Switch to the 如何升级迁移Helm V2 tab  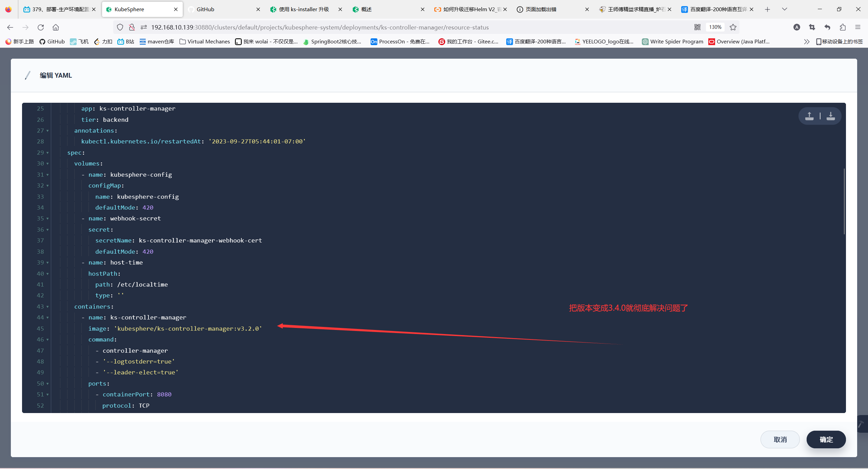pyautogui.click(x=470, y=9)
